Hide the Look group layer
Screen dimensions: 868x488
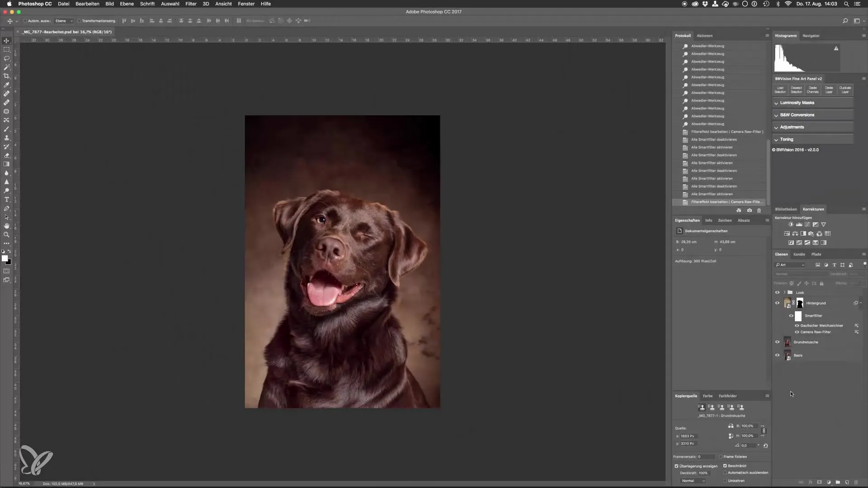777,292
